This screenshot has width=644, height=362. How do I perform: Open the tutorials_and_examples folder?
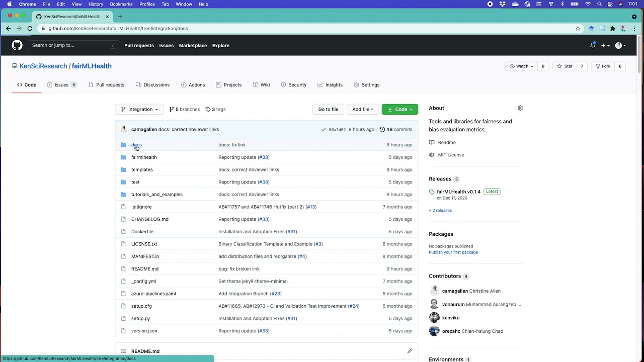[x=157, y=194]
